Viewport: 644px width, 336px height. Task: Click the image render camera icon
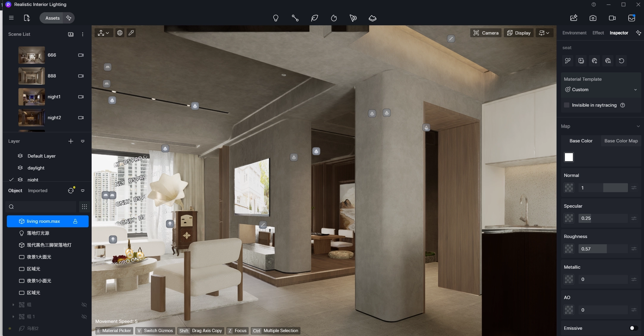pyautogui.click(x=593, y=18)
